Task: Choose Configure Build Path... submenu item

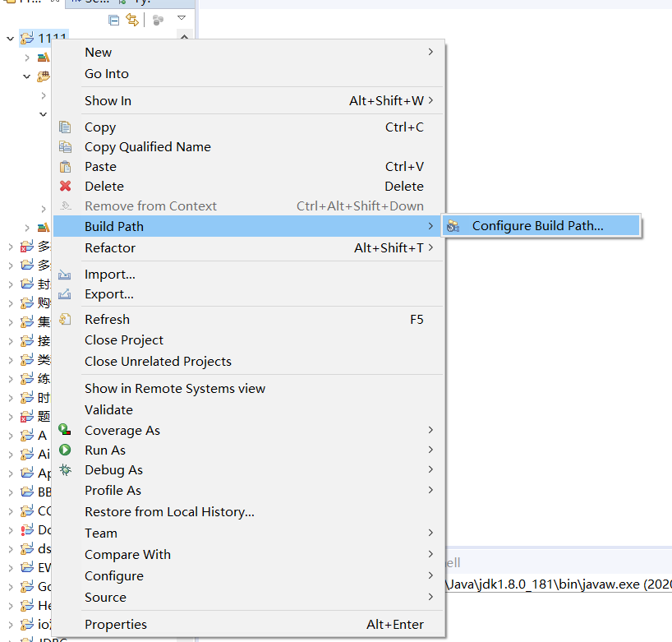Action: 541,225
